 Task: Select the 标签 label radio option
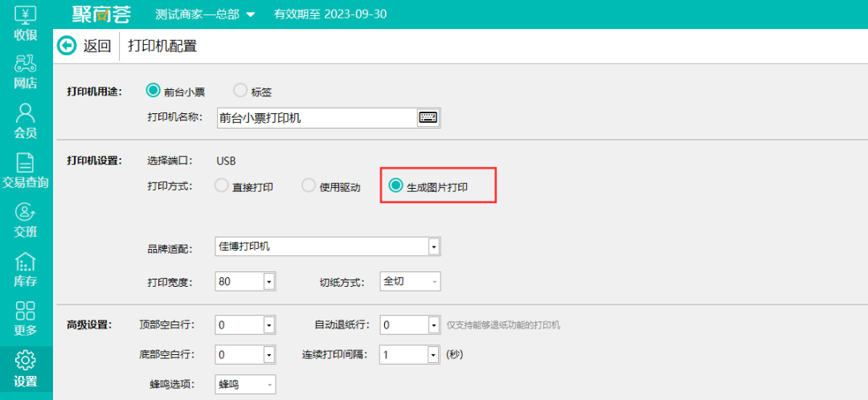pyautogui.click(x=240, y=91)
